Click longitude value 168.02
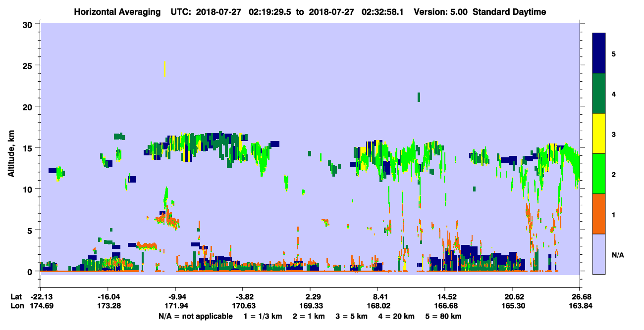The image size is (644, 330). tap(378, 306)
